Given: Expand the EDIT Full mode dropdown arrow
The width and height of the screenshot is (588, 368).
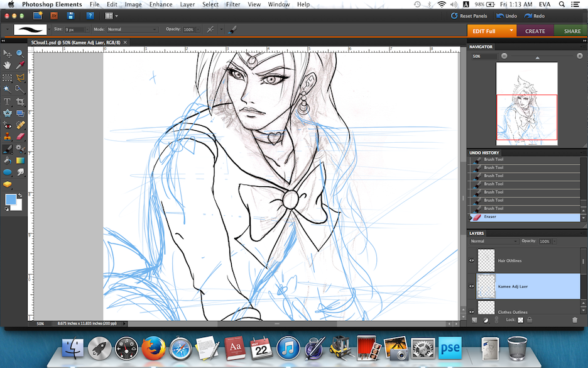Looking at the screenshot, I should (x=512, y=31).
